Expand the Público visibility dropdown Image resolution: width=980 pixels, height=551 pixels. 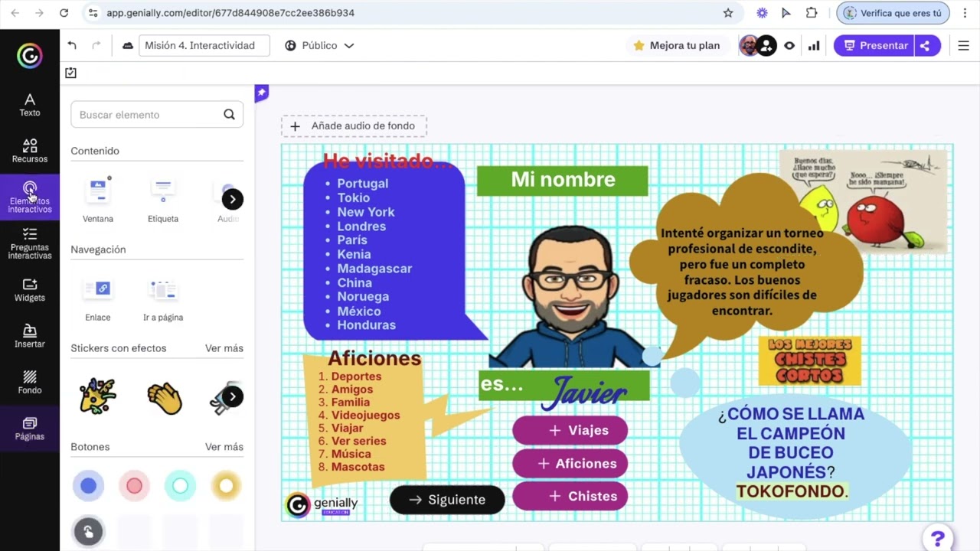pyautogui.click(x=319, y=45)
